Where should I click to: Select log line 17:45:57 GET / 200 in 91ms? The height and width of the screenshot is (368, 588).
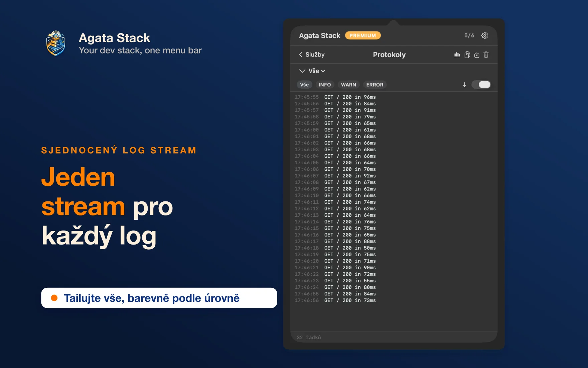[335, 110]
